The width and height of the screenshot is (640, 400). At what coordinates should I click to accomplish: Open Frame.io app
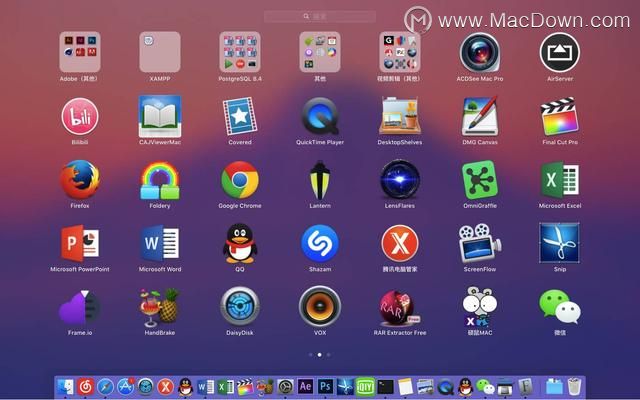[80, 307]
